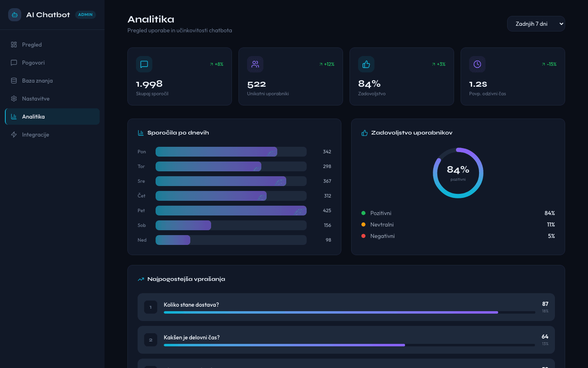
Task: Click the 11% value for Nevtralni
Action: (551, 224)
